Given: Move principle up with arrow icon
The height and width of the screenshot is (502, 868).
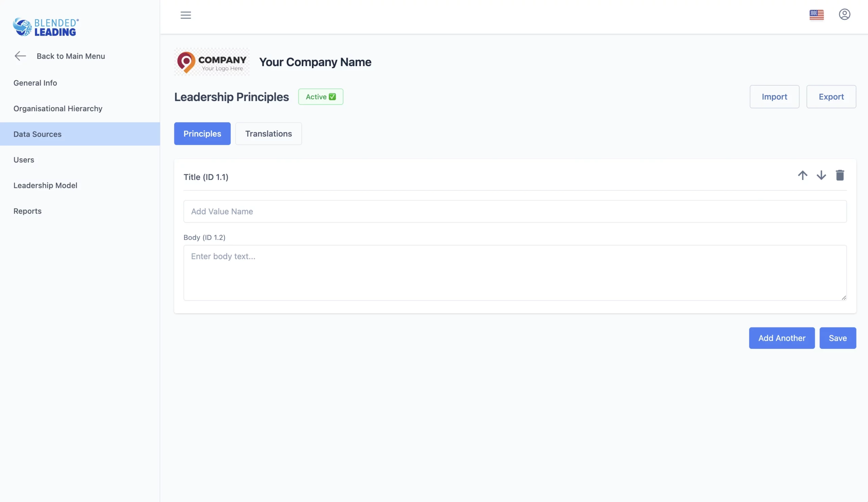Looking at the screenshot, I should 802,175.
